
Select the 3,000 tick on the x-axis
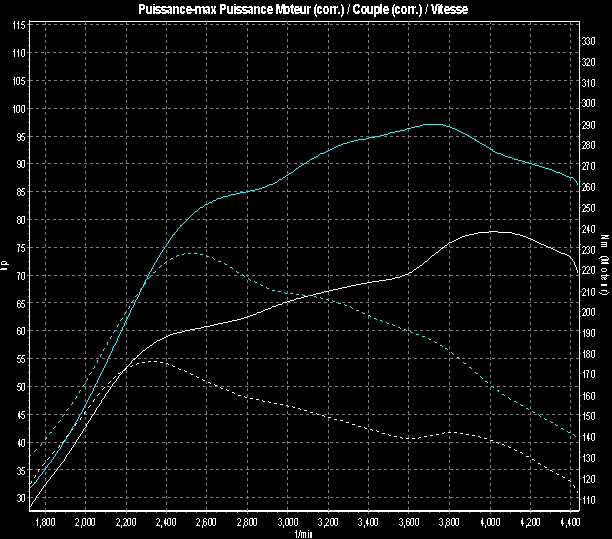tap(287, 521)
